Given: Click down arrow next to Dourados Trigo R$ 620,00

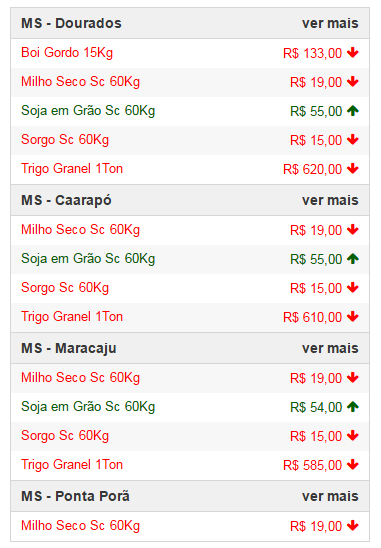Looking at the screenshot, I should pos(353,169).
